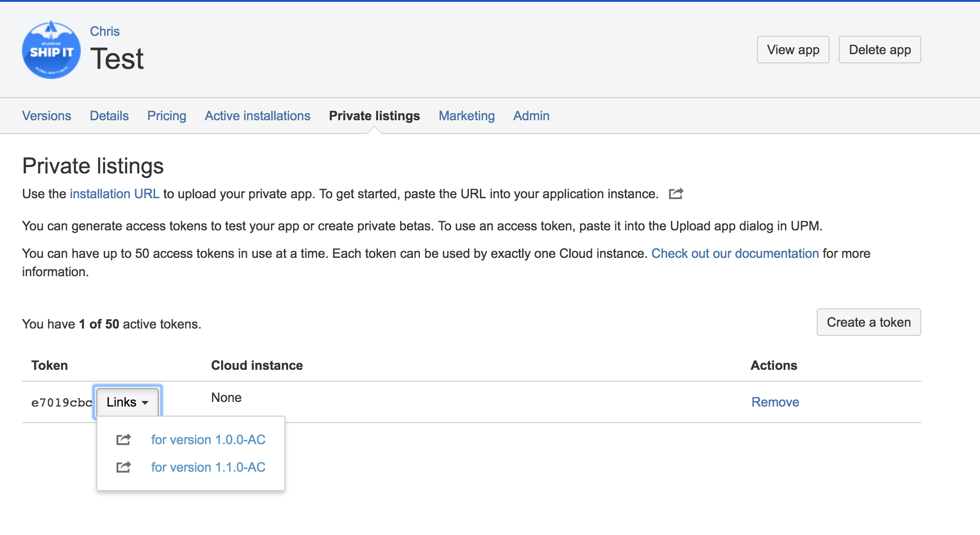This screenshot has height=535, width=980.
Task: Click share icon for version 1.0.0-AC
Action: click(x=123, y=440)
